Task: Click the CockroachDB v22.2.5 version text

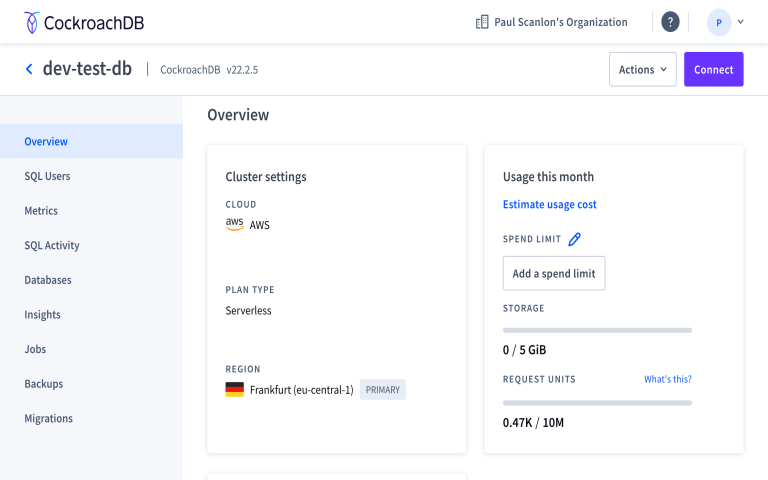Action: point(209,70)
